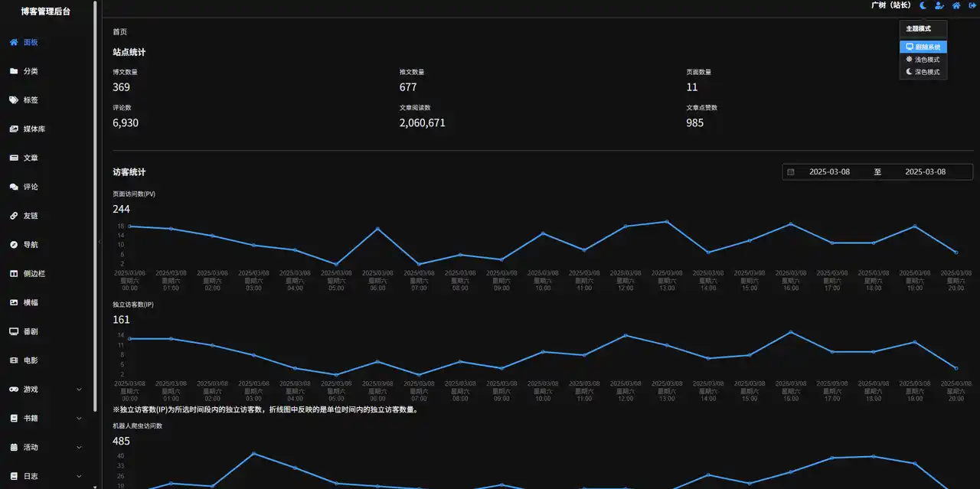Click the logout arrow icon

[973, 5]
